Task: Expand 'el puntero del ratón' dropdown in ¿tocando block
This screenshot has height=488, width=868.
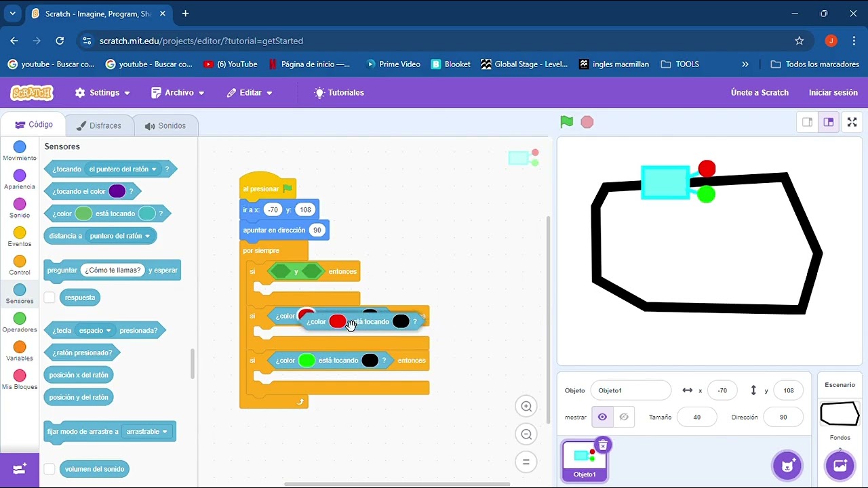Action: pos(123,169)
